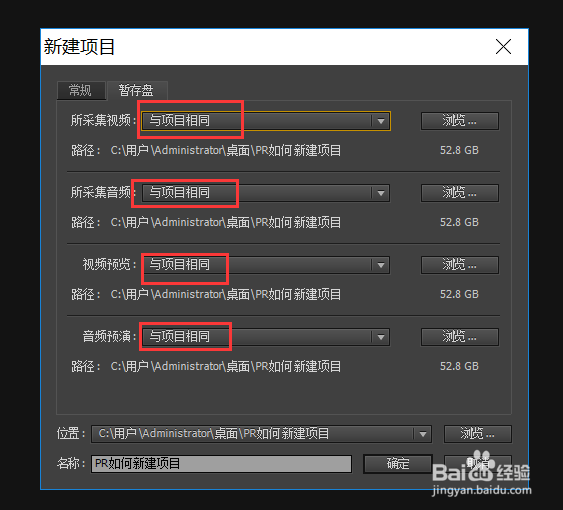
Task: Click the 音频预演 dropdown arrow
Action: [x=381, y=337]
